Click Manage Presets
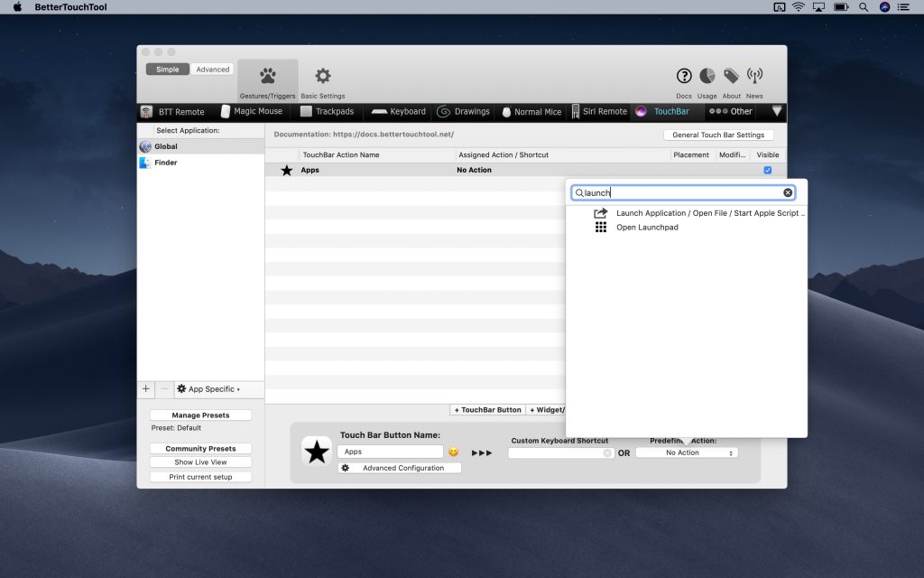This screenshot has height=578, width=924. (x=200, y=415)
